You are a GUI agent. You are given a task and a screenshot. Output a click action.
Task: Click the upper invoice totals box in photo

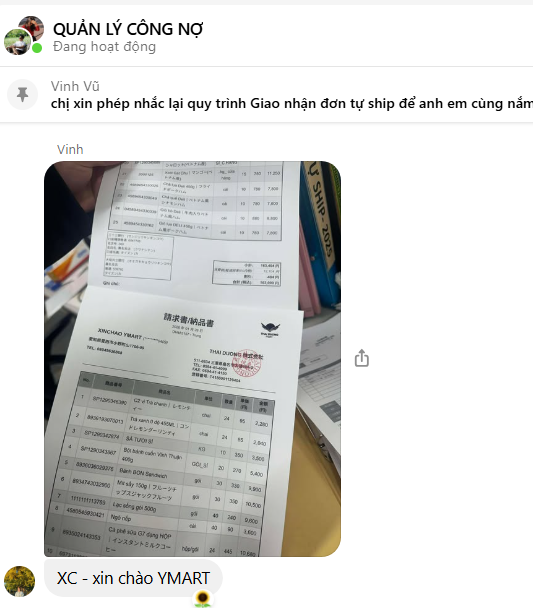tap(247, 274)
